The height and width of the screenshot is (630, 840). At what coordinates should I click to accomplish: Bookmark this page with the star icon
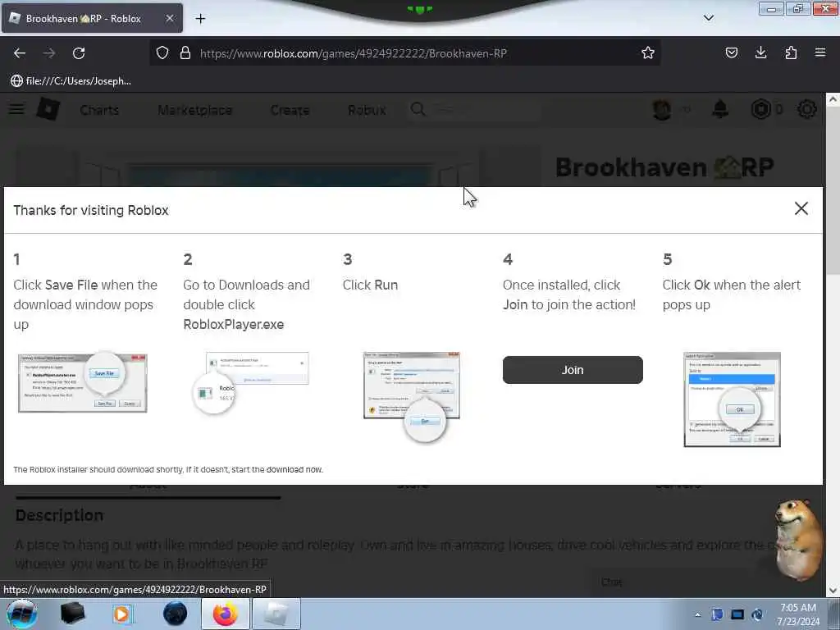tap(648, 53)
